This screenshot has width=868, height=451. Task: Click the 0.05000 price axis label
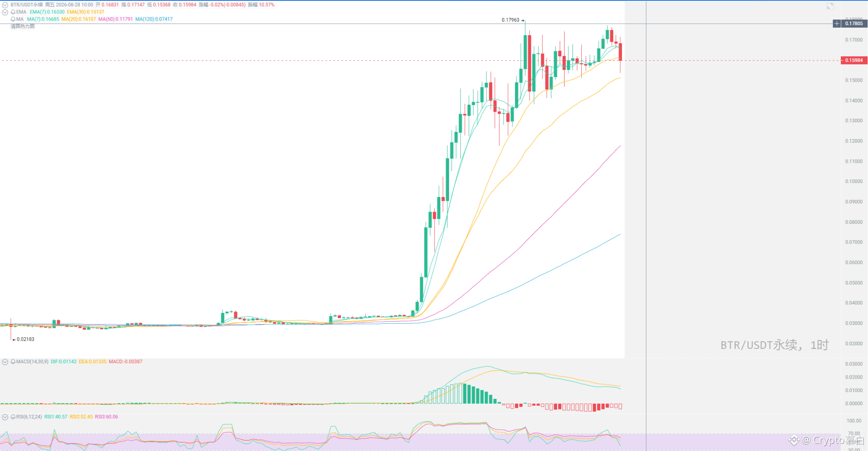854,283
